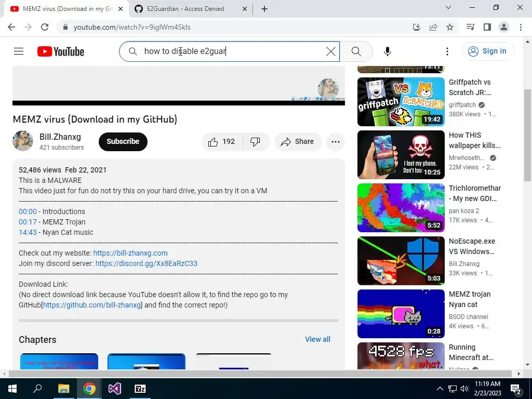The image size is (532, 399).
Task: Open Chrome media controls icon
Action: pyautogui.click(x=470, y=27)
